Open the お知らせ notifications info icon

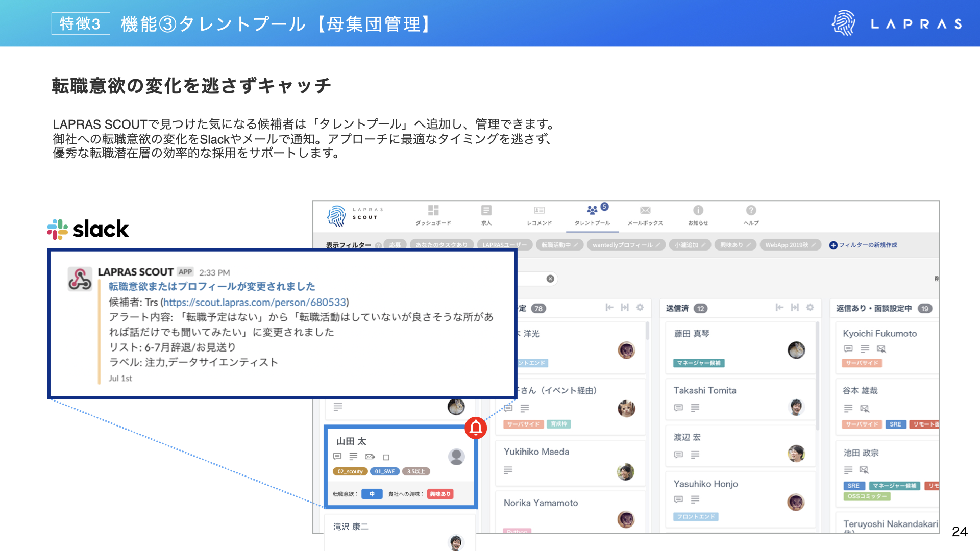(698, 210)
